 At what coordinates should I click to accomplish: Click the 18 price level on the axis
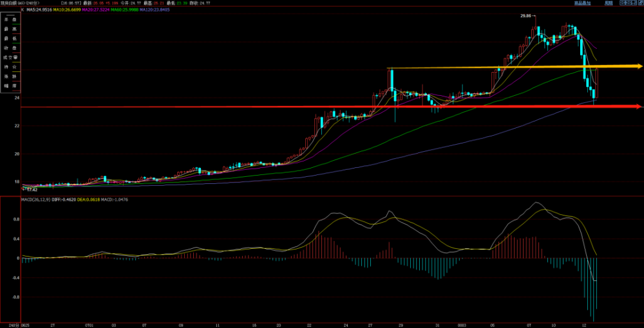point(16,181)
